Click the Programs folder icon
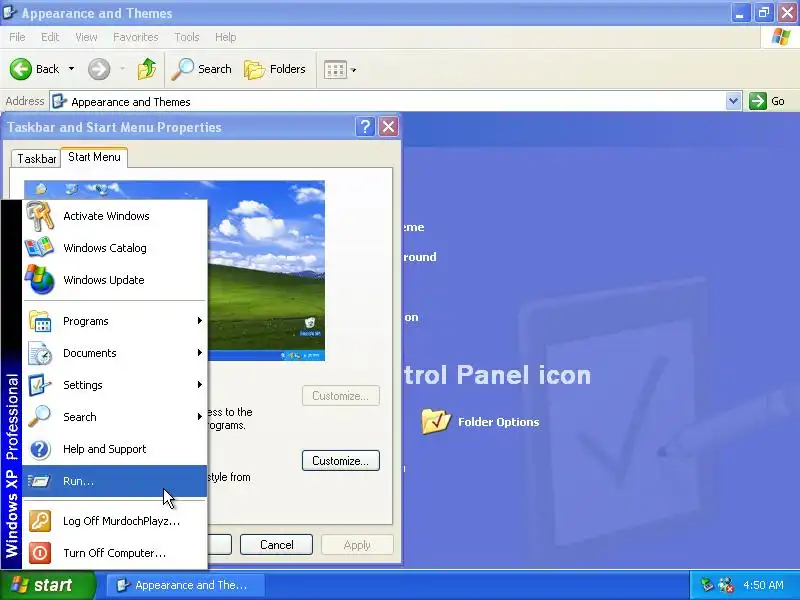Viewport: 800px width, 600px height. pos(40,321)
